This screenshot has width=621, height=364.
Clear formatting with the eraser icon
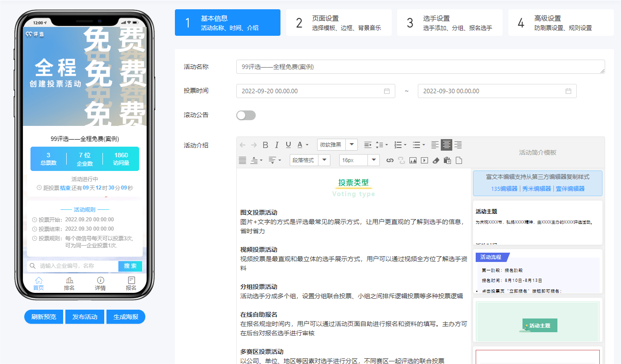tap(436, 160)
